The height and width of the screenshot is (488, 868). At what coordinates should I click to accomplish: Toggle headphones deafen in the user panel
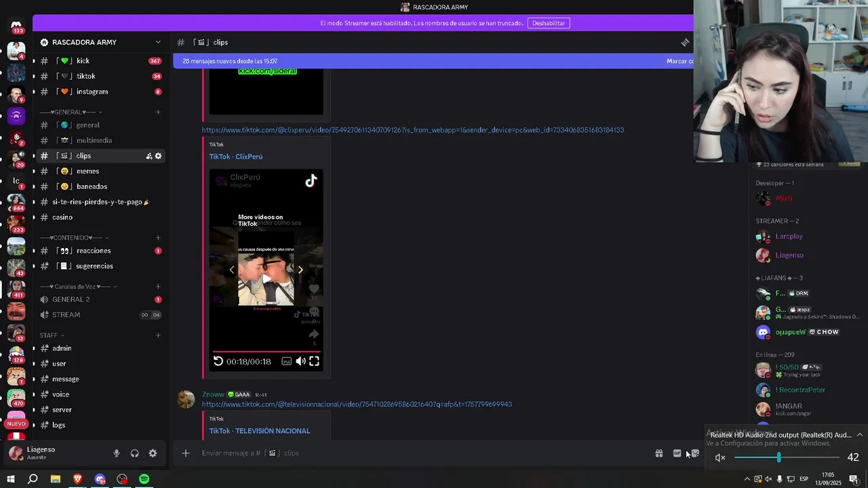click(x=134, y=453)
